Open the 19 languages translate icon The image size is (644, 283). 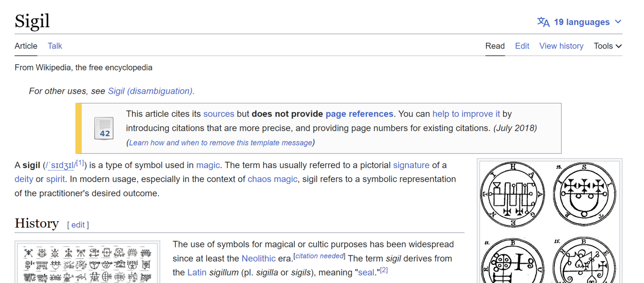click(x=543, y=22)
